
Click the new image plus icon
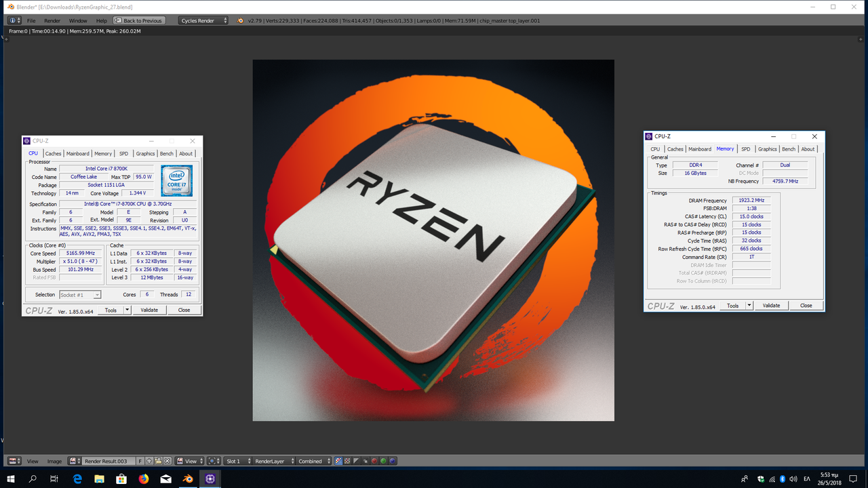[149, 461]
